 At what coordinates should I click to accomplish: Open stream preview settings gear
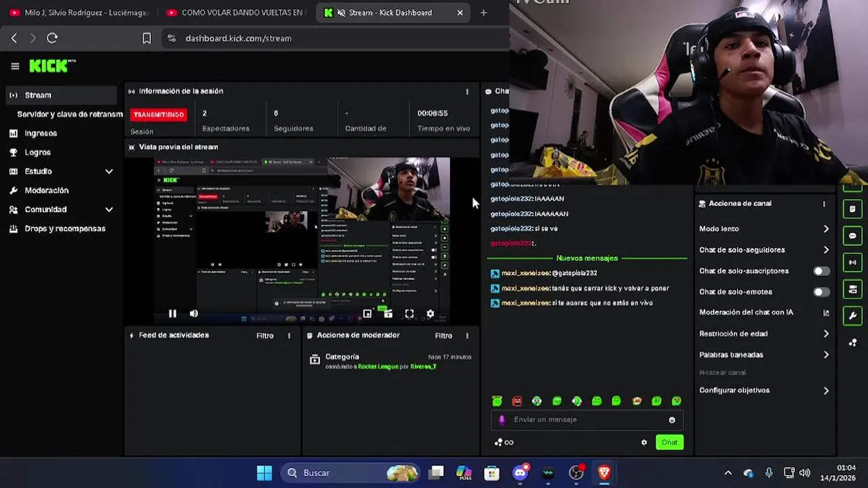pos(430,313)
